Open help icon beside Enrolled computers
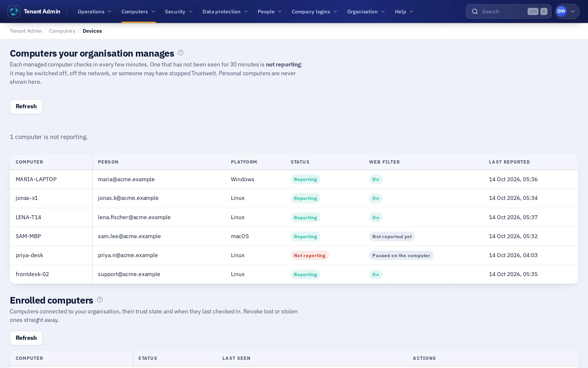Viewport: 588px width, 368px height. pyautogui.click(x=100, y=300)
